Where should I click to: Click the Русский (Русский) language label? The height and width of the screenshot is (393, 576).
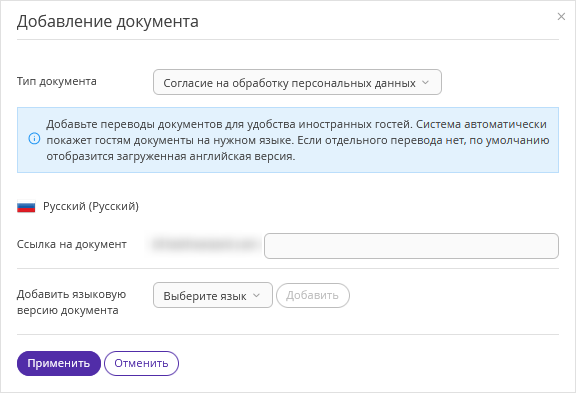pos(91,206)
